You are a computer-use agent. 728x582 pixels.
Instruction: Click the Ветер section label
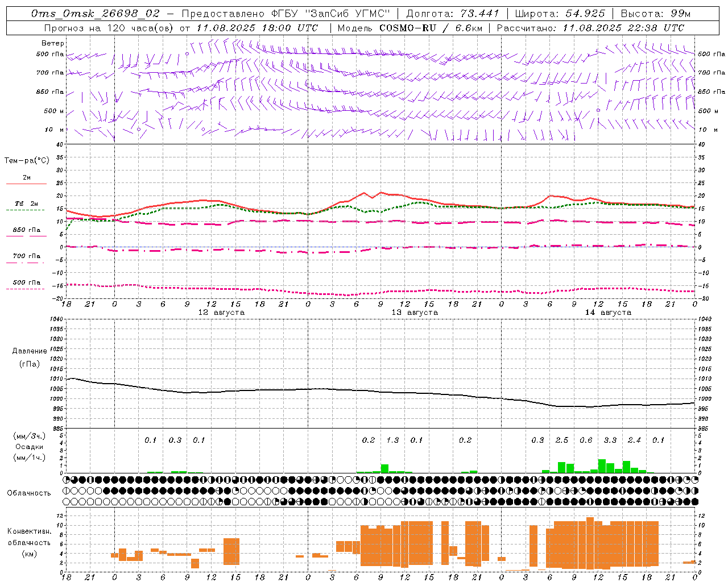click(52, 43)
